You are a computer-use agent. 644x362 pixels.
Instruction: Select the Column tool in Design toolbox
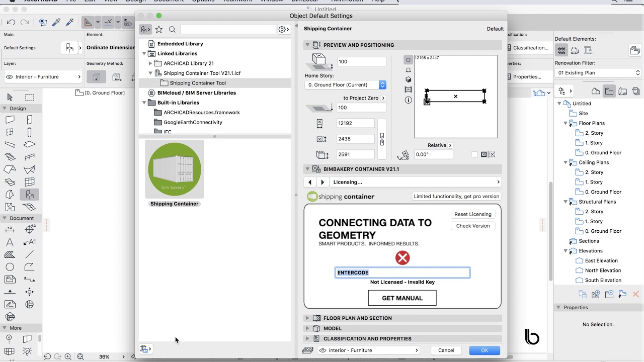[x=30, y=132]
